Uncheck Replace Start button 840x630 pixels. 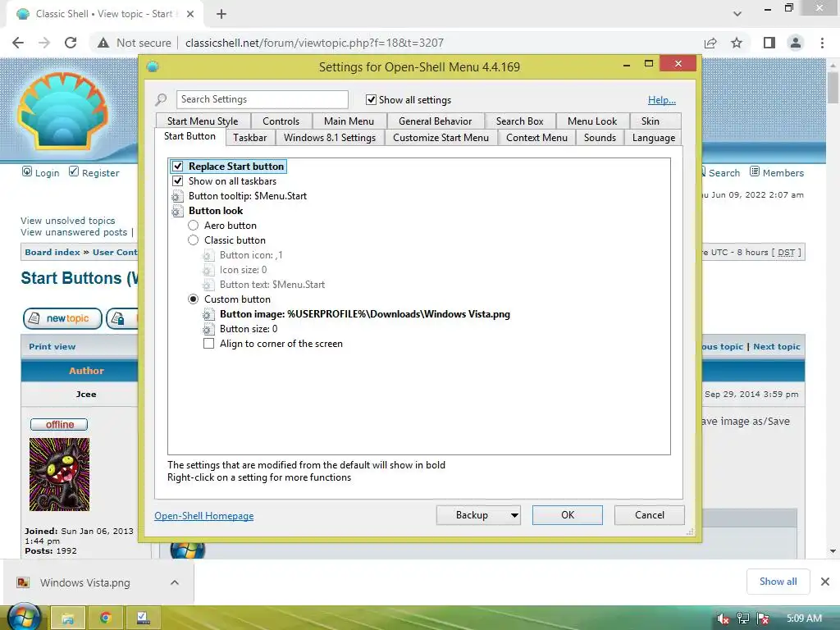coord(178,167)
